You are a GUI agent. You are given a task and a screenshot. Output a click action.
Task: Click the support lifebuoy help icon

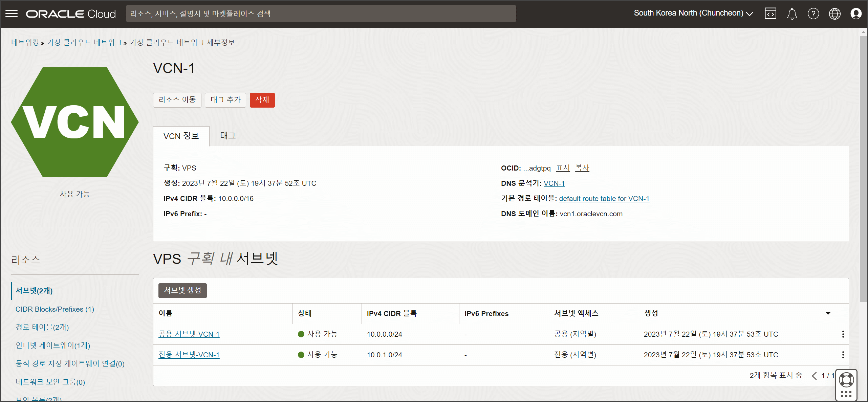[x=846, y=380]
